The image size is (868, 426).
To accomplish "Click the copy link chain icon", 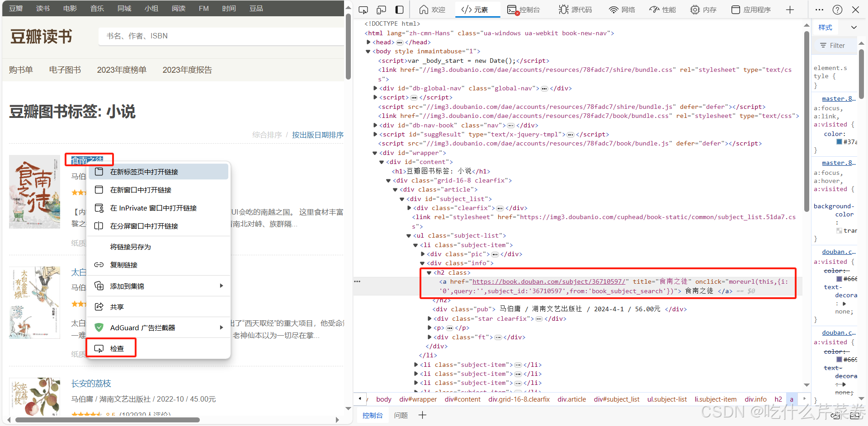I will tap(99, 265).
